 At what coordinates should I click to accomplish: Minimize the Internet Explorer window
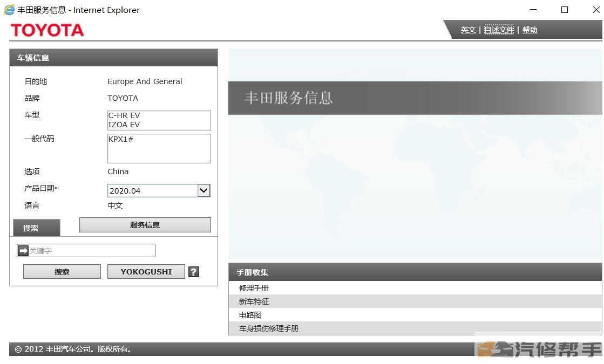[533, 10]
